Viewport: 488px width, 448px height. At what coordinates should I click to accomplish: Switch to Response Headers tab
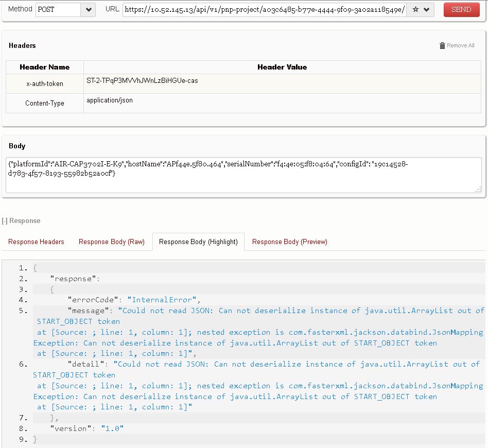[x=36, y=242]
